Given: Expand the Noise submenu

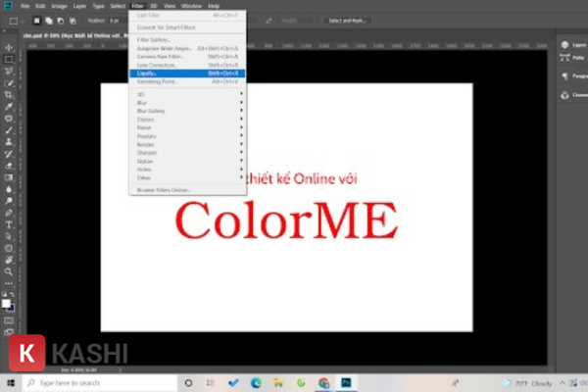Looking at the screenshot, I should tap(187, 127).
